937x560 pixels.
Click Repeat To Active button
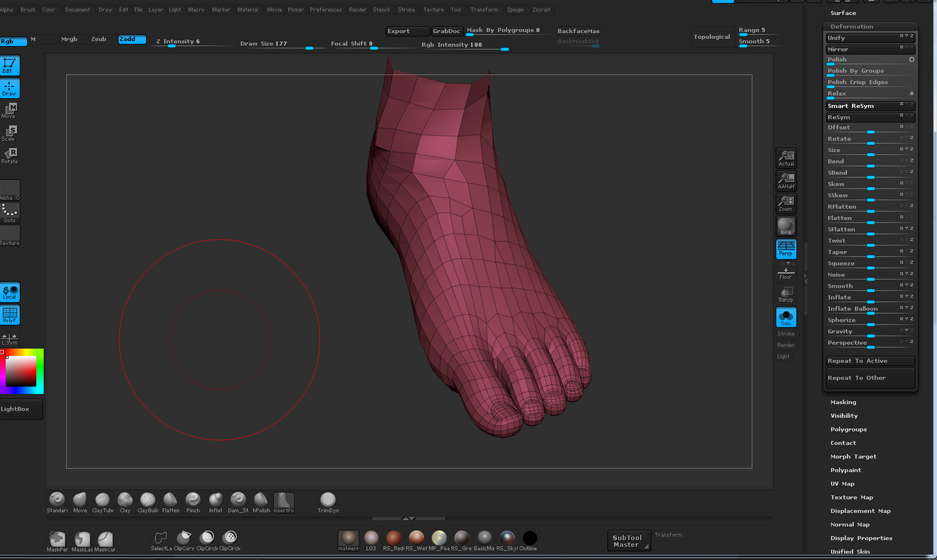pos(870,361)
